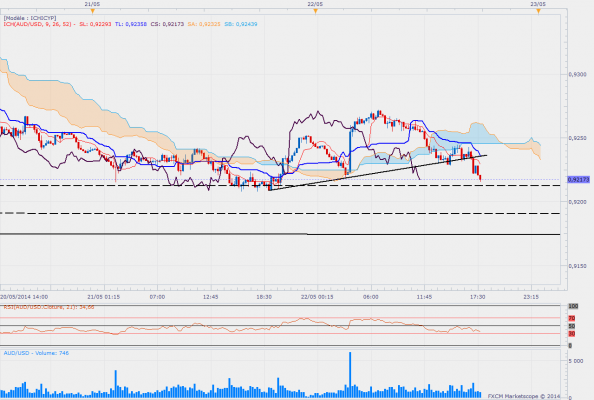Click the 23:15 time axis label

tap(531, 297)
